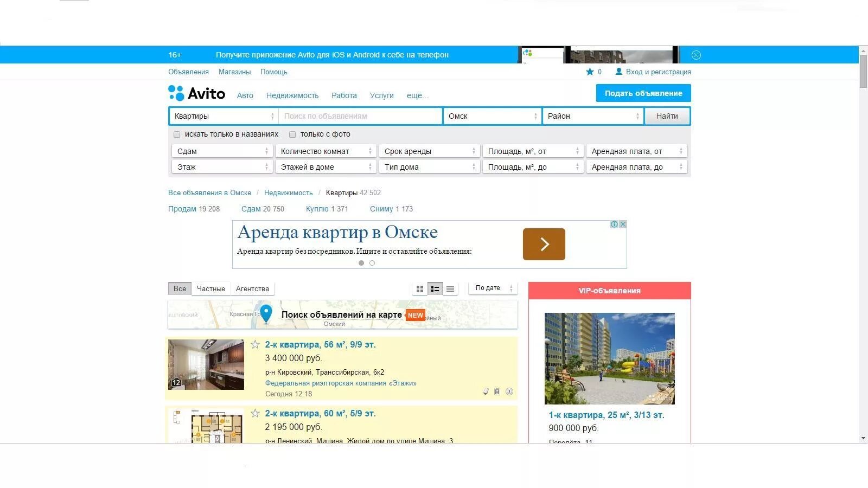The image size is (868, 488).
Task: Open the kitchen photo thumbnail of first listing
Action: point(206,364)
